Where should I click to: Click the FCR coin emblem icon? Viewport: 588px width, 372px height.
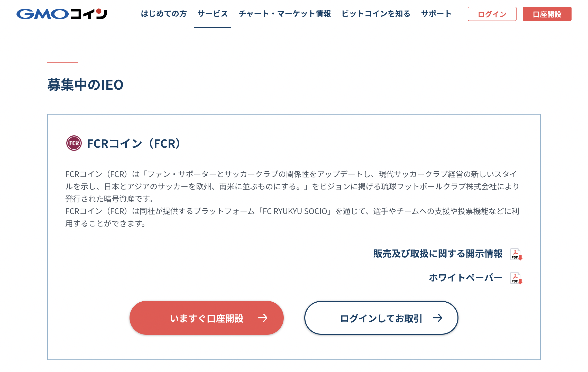coord(74,143)
